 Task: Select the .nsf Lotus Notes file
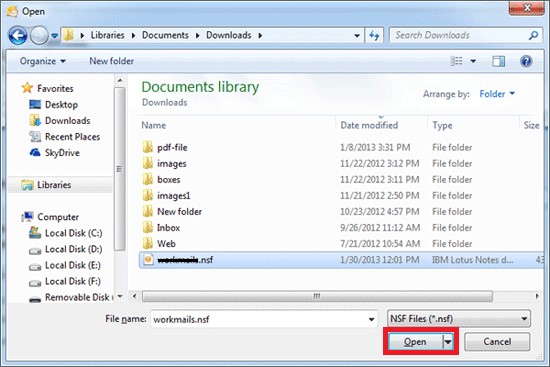(341, 260)
